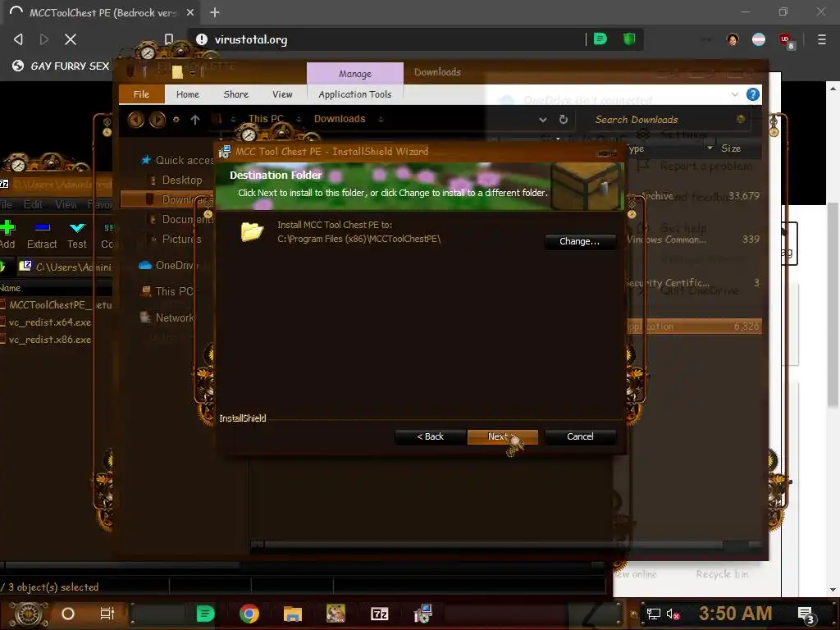Click the destination folder icon in wizard

pyautogui.click(x=253, y=231)
